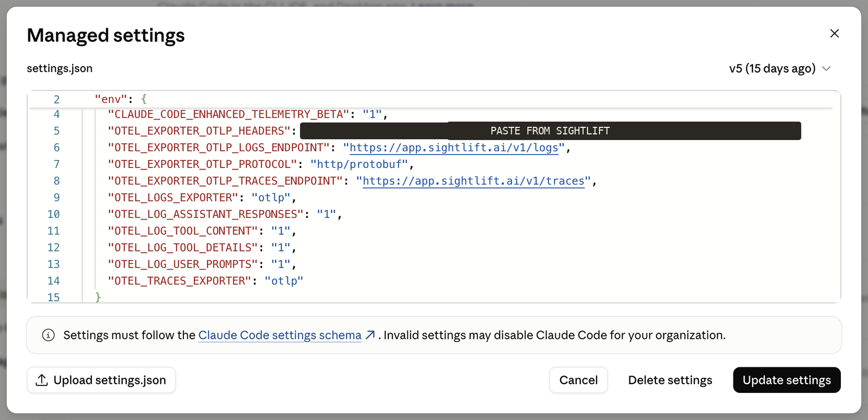Click the closing brace on line 15
Screen dimensions: 868x420
[x=98, y=297]
